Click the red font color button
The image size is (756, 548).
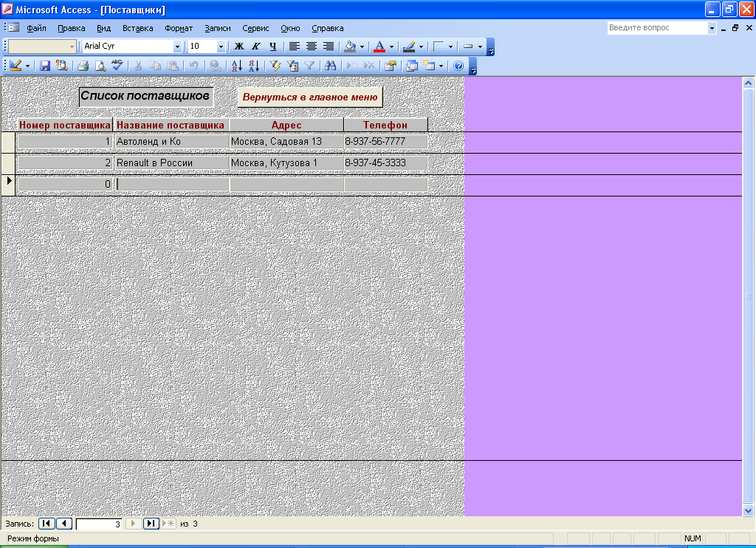pyautogui.click(x=379, y=47)
